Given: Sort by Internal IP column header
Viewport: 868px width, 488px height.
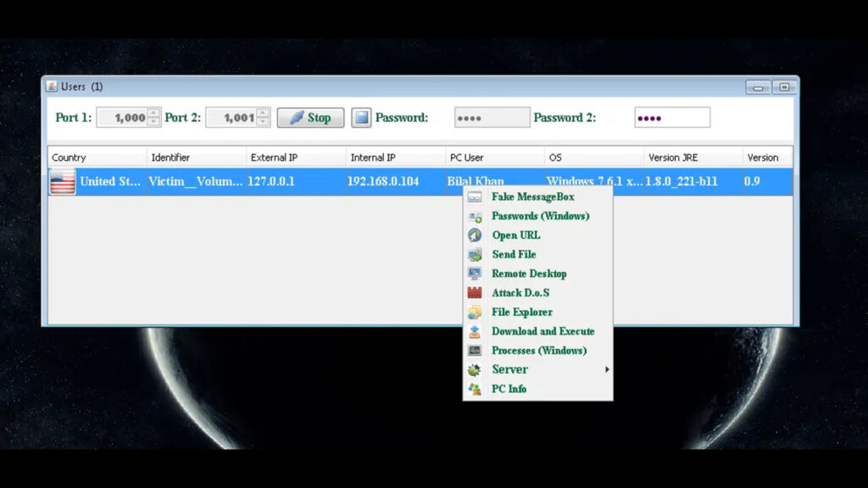Looking at the screenshot, I should 396,158.
